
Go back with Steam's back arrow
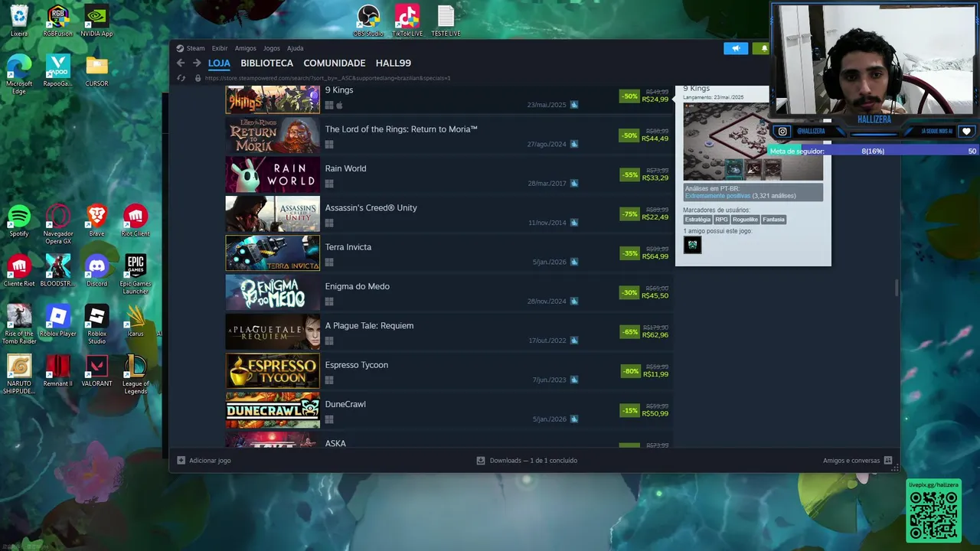[x=181, y=63]
